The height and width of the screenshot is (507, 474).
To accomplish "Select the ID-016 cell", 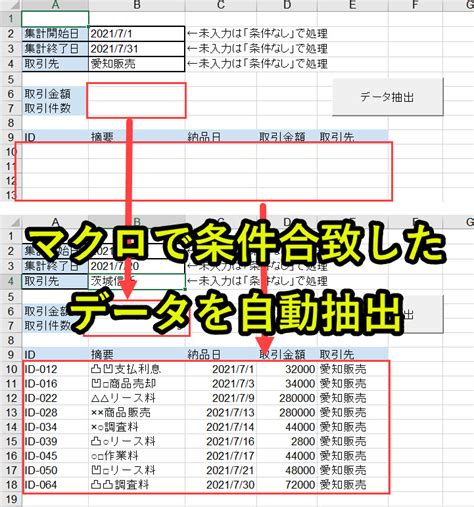I will pos(55,384).
